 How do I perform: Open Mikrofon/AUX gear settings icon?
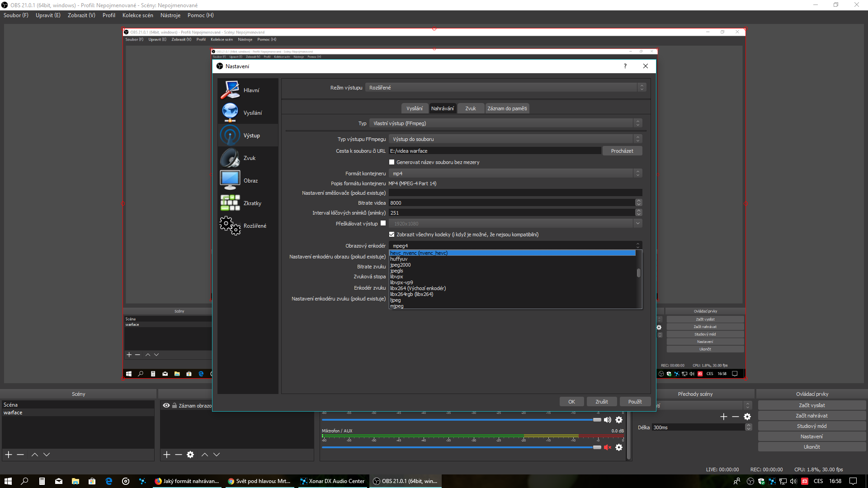[x=619, y=447]
